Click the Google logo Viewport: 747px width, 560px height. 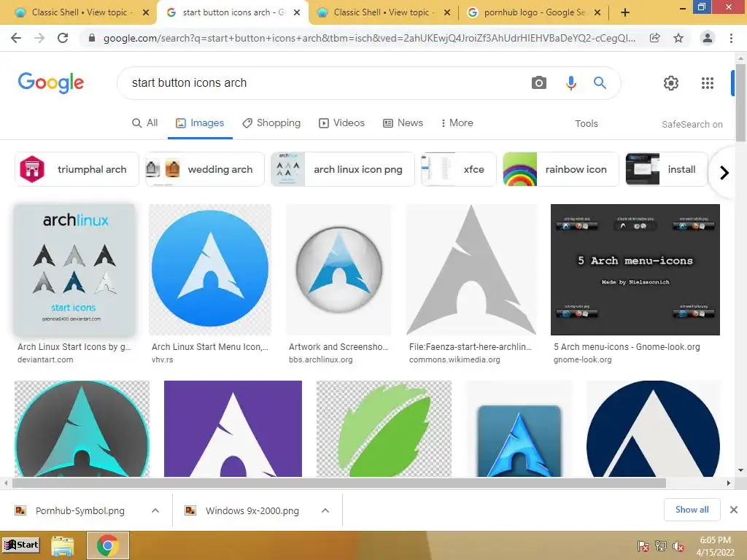coord(51,83)
